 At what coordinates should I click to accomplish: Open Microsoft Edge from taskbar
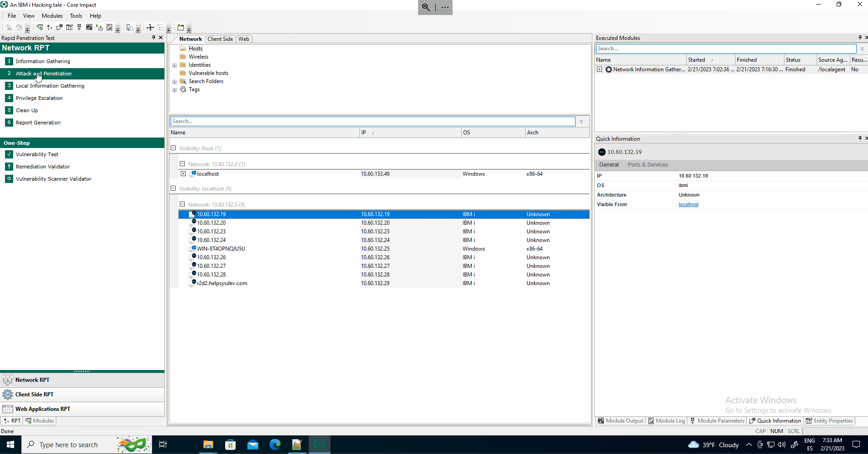pyautogui.click(x=275, y=444)
